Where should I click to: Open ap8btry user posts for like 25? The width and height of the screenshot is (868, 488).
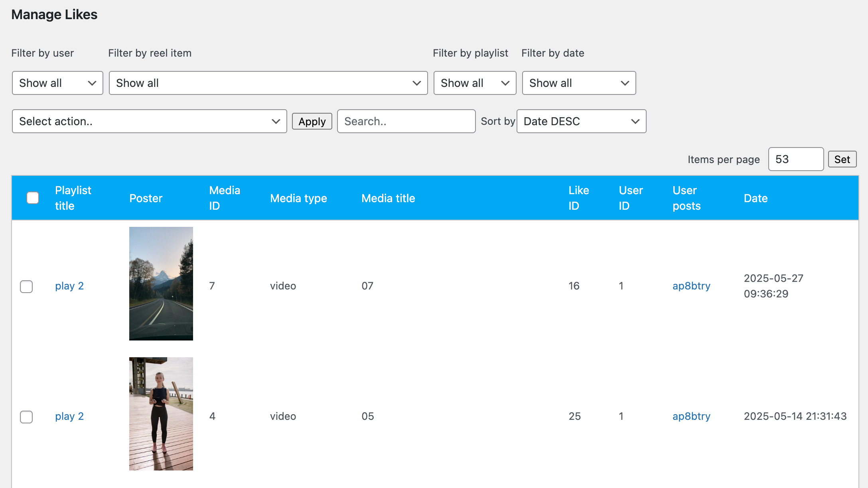[x=691, y=416]
